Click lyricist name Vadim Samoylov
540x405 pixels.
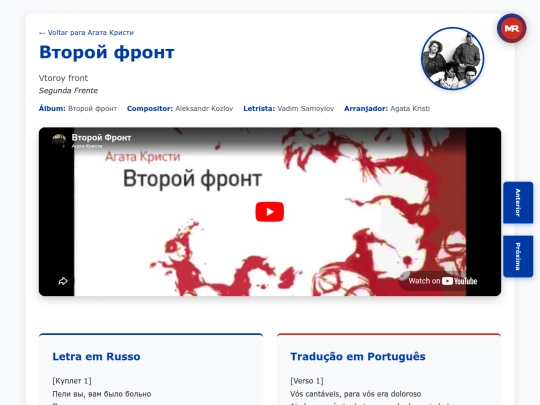(x=306, y=109)
